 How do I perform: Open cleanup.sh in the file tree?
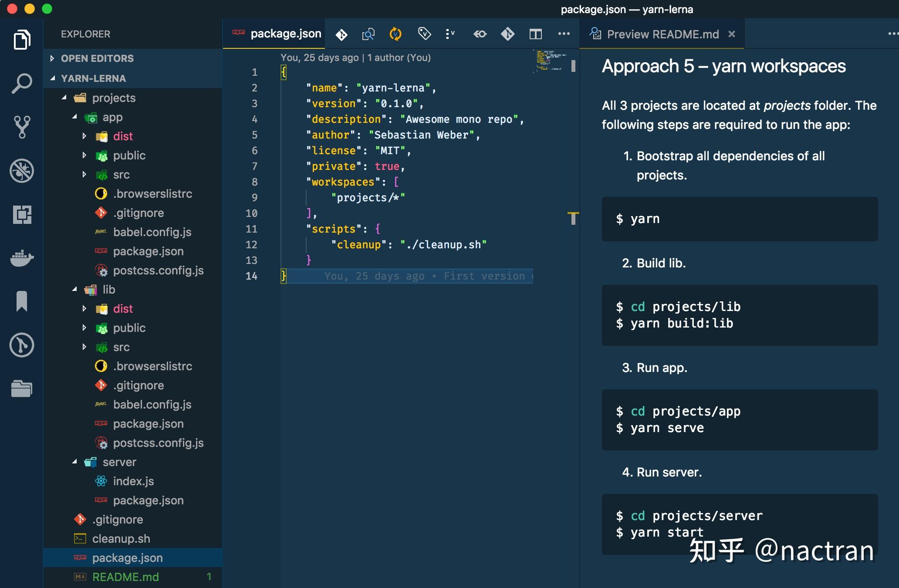(121, 539)
